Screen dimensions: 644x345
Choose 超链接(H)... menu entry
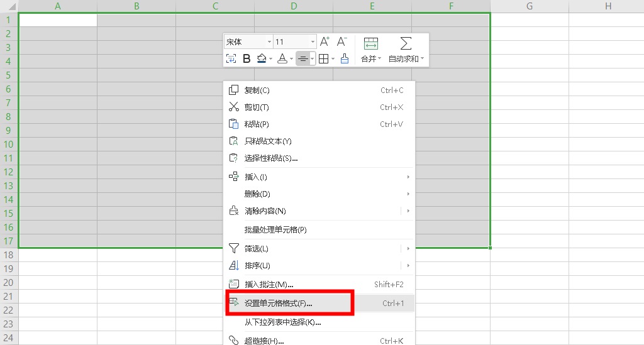(319, 341)
